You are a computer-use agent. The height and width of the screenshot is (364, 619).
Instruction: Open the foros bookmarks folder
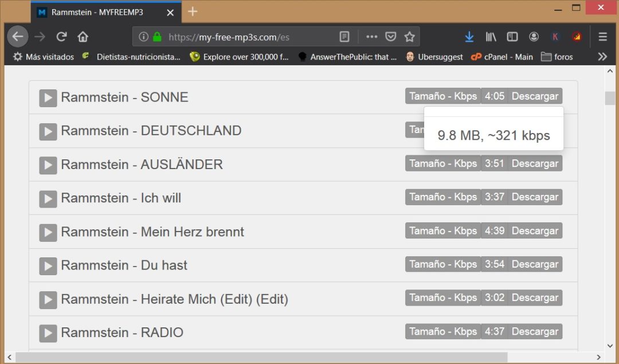[x=557, y=56]
